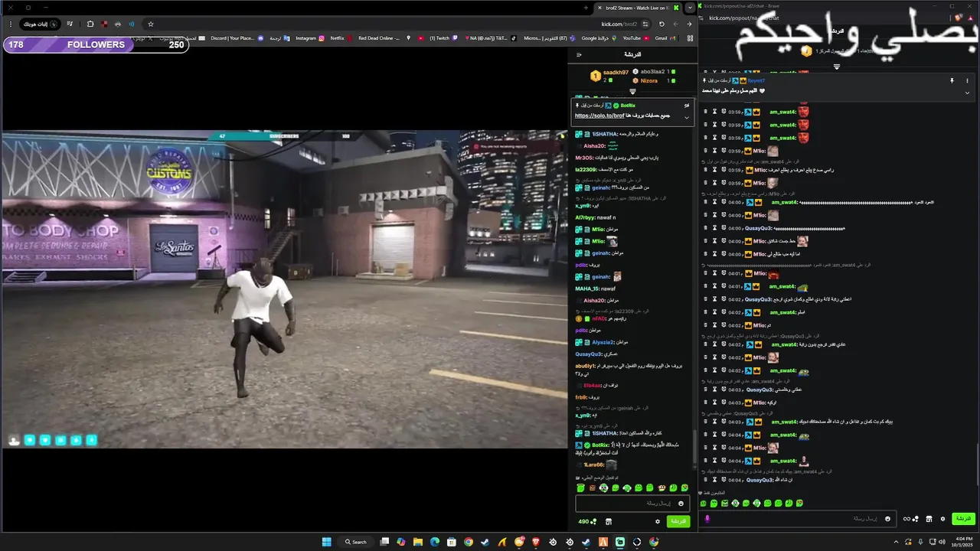980x551 pixels.
Task: Expand popout chat leaderboard arrow
Action: [x=836, y=67]
